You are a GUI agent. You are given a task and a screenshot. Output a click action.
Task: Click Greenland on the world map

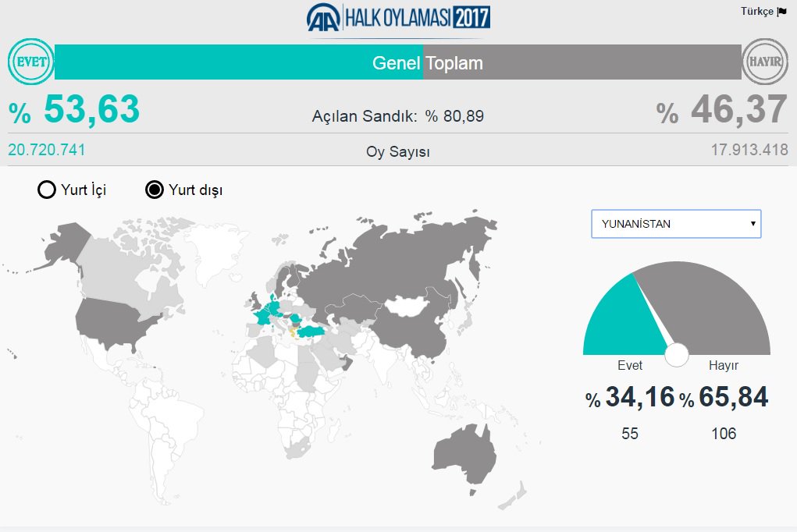tap(217, 251)
